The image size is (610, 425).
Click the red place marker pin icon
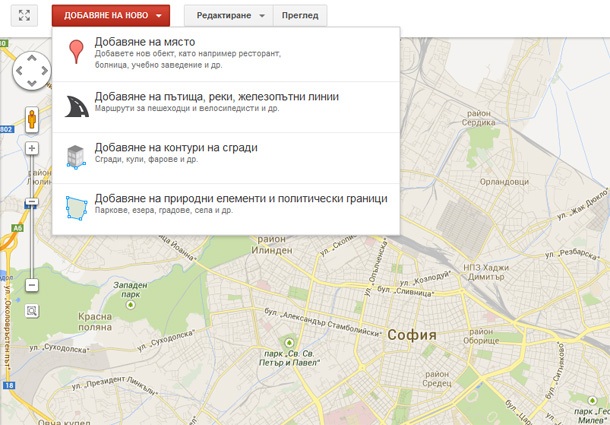click(x=76, y=51)
